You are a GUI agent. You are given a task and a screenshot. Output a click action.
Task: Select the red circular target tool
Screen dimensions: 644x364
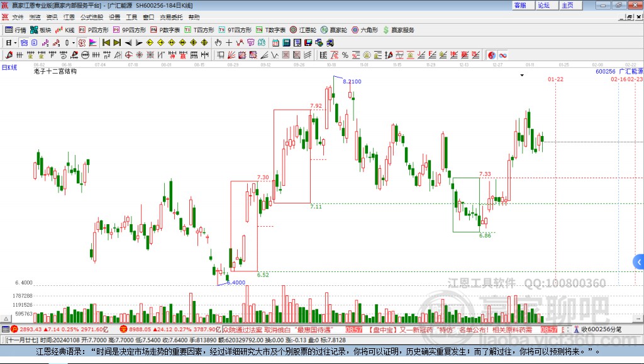coord(128,55)
